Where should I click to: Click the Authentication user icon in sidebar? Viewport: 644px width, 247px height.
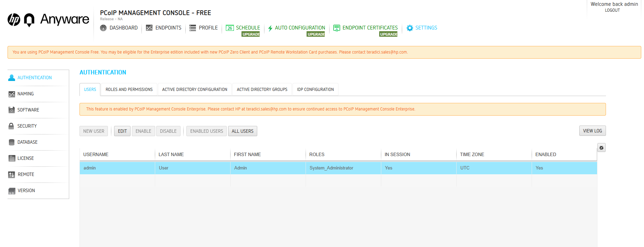pyautogui.click(x=12, y=78)
